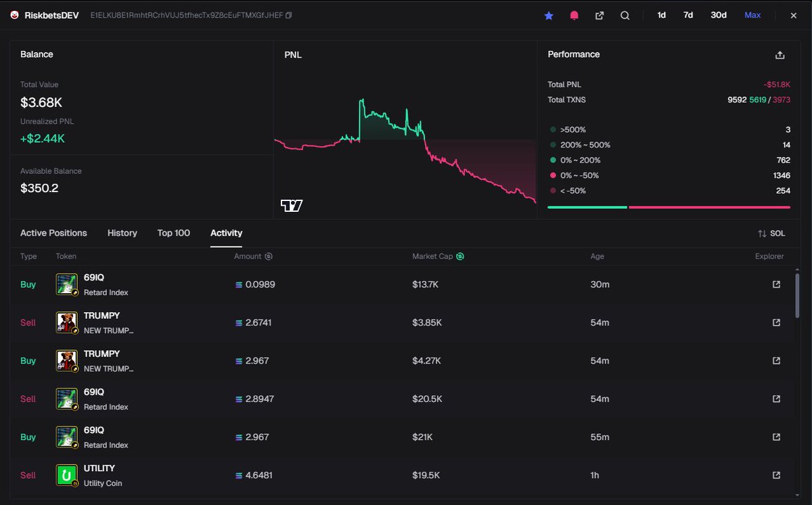The height and width of the screenshot is (505, 812).
Task: Click the $350.2 available balance
Action: pyautogui.click(x=39, y=188)
